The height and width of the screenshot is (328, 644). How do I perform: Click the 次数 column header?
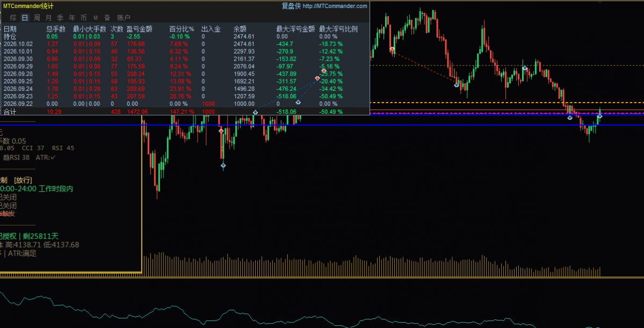(x=117, y=29)
